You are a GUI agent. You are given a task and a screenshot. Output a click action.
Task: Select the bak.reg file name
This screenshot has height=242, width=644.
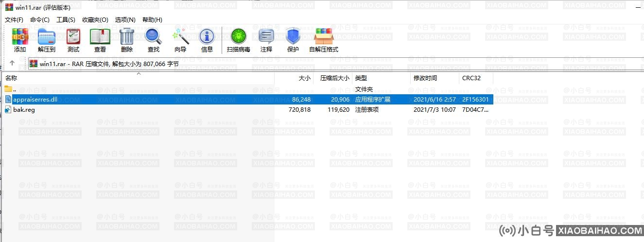pyautogui.click(x=24, y=109)
